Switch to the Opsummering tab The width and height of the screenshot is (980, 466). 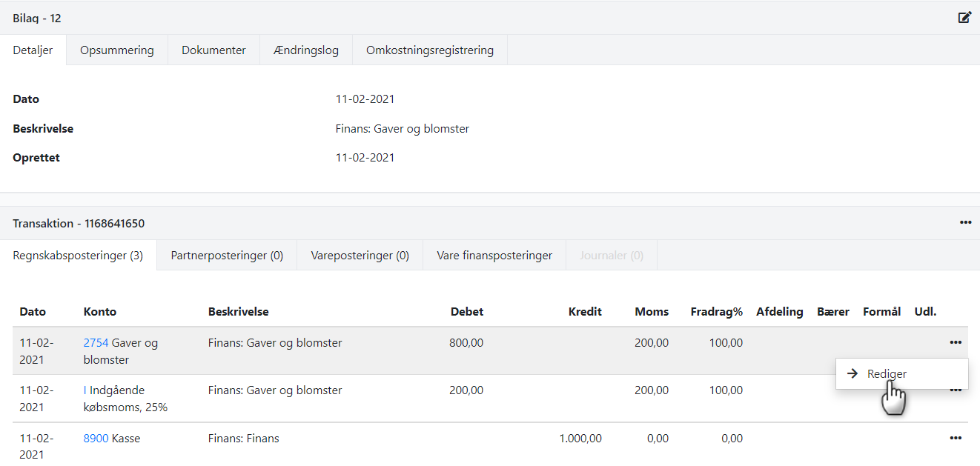pyautogui.click(x=117, y=50)
